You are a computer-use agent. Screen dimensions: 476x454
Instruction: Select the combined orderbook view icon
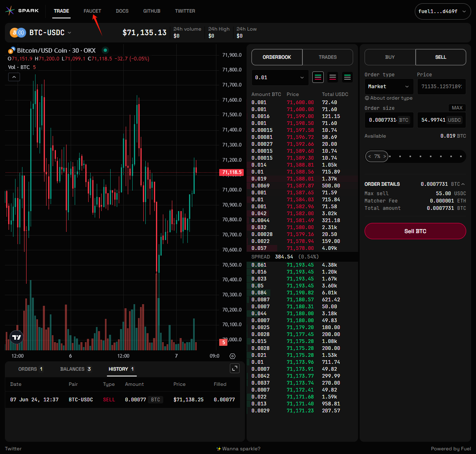coord(318,78)
